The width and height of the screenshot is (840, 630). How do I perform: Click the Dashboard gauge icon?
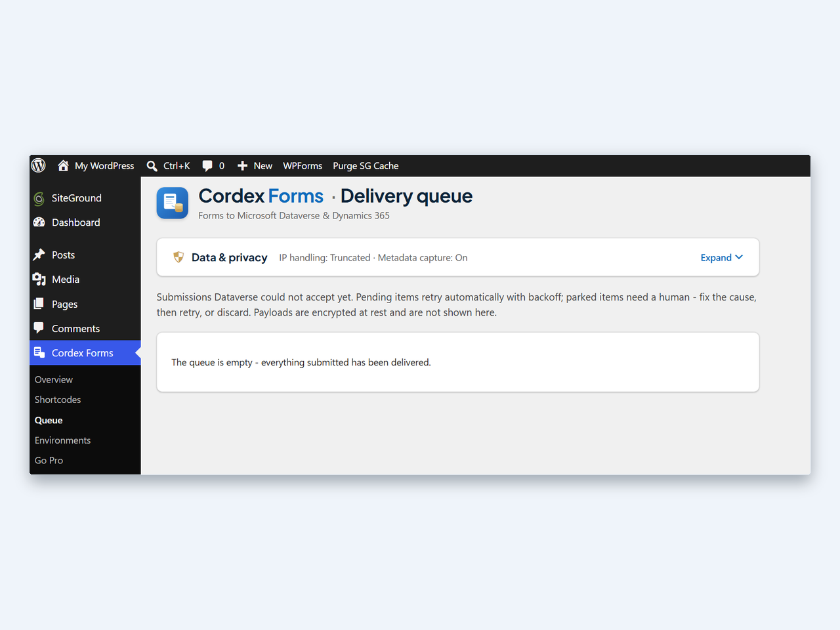point(39,222)
